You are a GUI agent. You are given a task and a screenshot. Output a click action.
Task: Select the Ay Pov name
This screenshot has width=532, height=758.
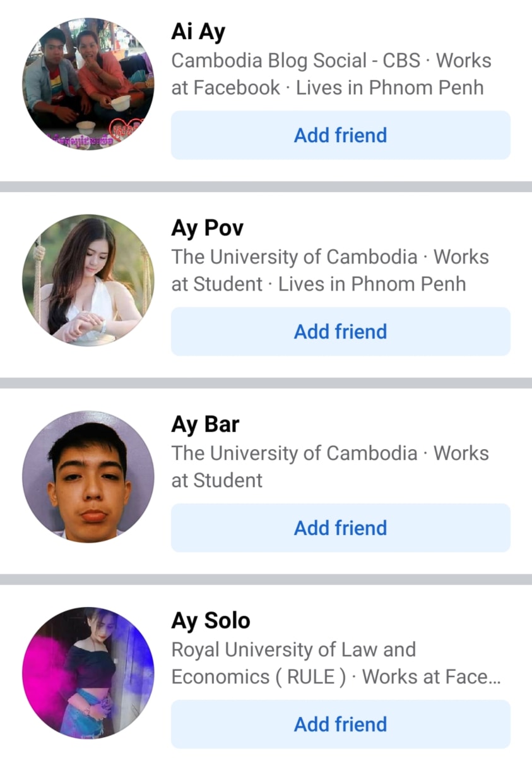(207, 229)
